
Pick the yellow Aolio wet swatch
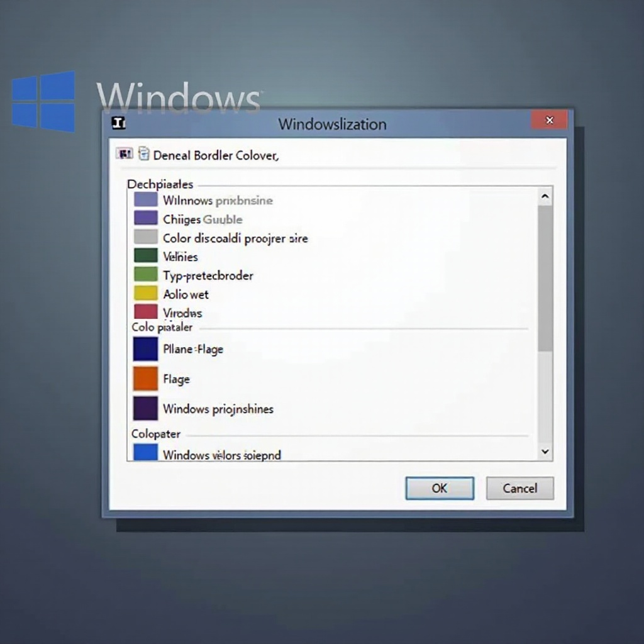tap(145, 293)
